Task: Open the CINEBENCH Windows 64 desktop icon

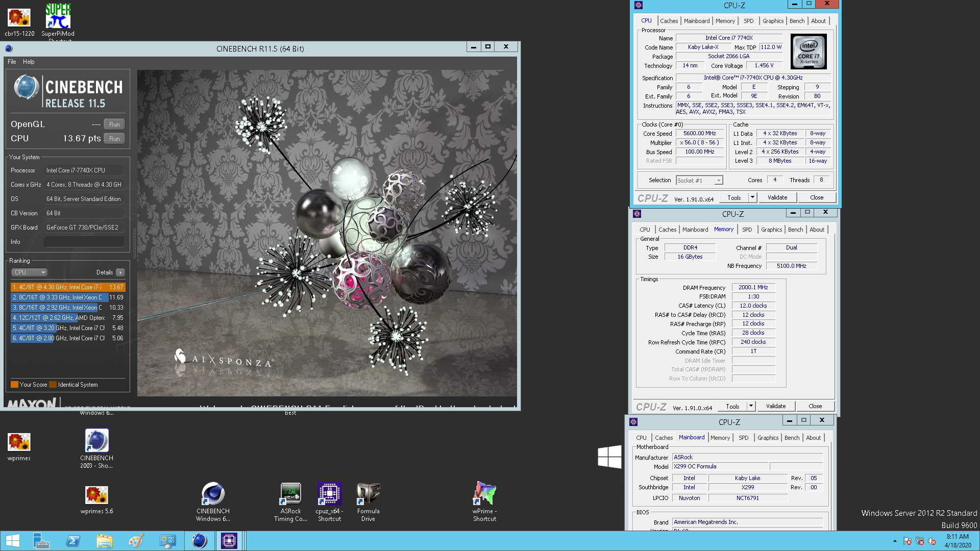Action: tap(213, 502)
